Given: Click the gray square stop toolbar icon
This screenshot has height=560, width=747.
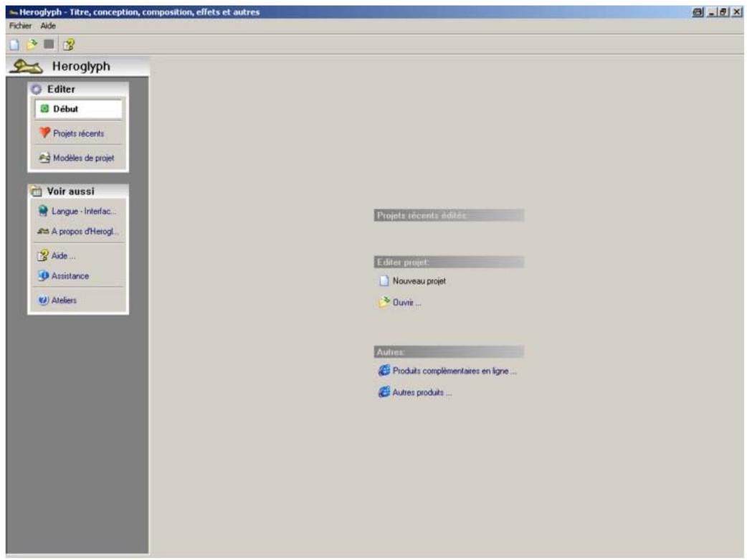Looking at the screenshot, I should click(49, 44).
